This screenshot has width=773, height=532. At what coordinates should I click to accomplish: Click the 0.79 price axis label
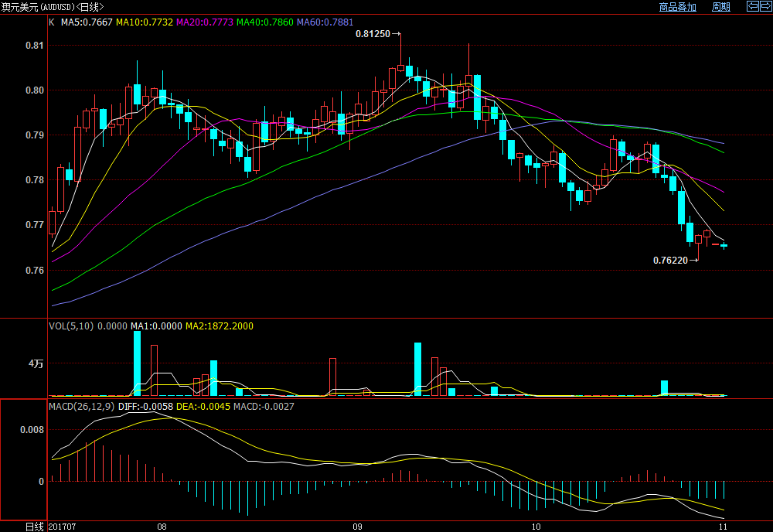[x=35, y=135]
